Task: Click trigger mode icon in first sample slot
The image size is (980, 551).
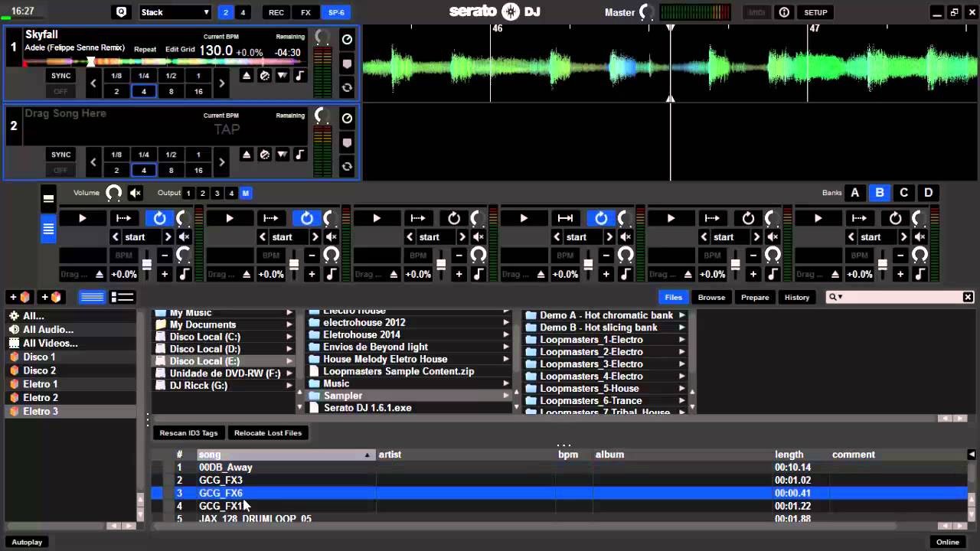Action: pyautogui.click(x=122, y=218)
